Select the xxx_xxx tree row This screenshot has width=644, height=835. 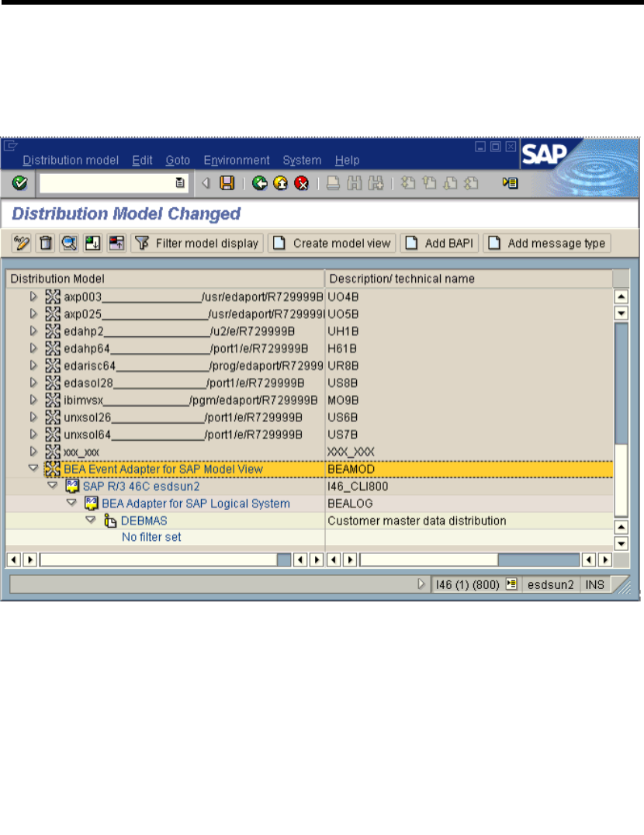81,452
